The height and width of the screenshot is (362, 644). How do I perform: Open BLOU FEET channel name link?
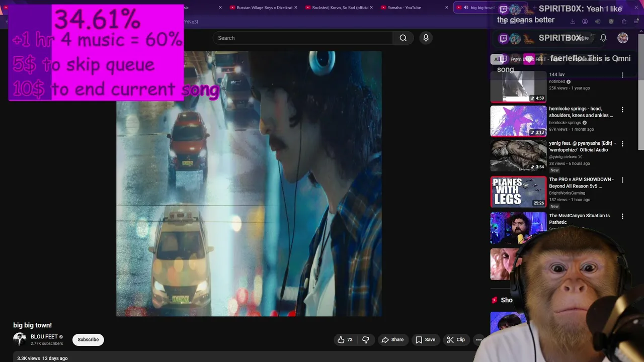pos(44,337)
